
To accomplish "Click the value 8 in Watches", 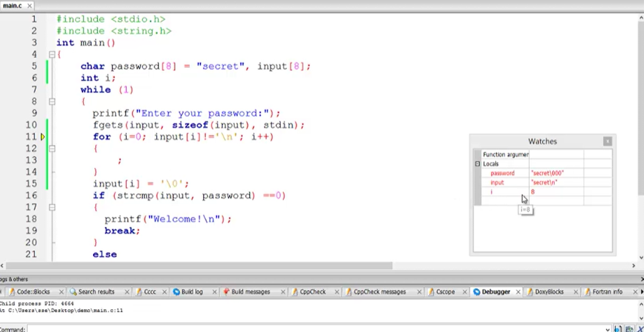I will (x=533, y=192).
